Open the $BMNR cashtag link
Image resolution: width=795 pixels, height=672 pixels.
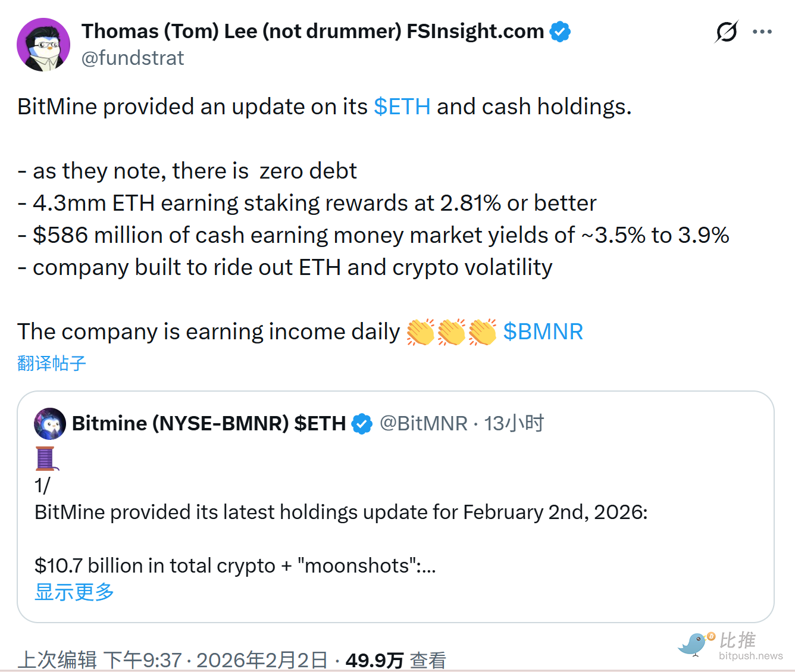click(x=543, y=332)
